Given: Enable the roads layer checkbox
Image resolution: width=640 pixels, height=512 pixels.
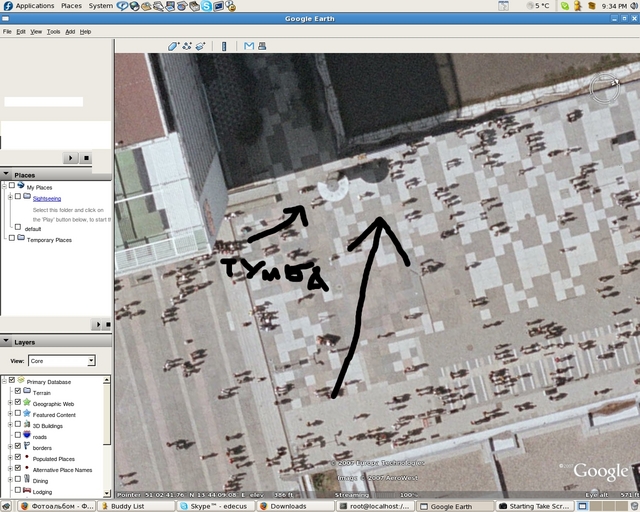Looking at the screenshot, I should point(18,435).
